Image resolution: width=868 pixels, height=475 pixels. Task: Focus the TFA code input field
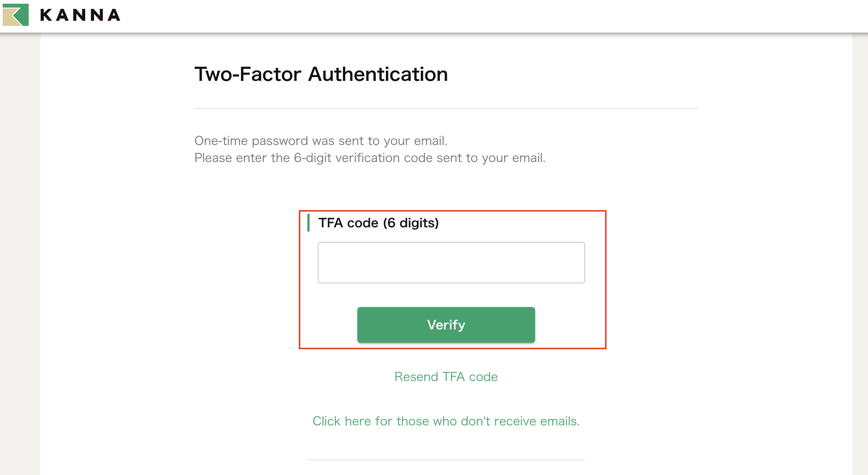click(x=451, y=263)
